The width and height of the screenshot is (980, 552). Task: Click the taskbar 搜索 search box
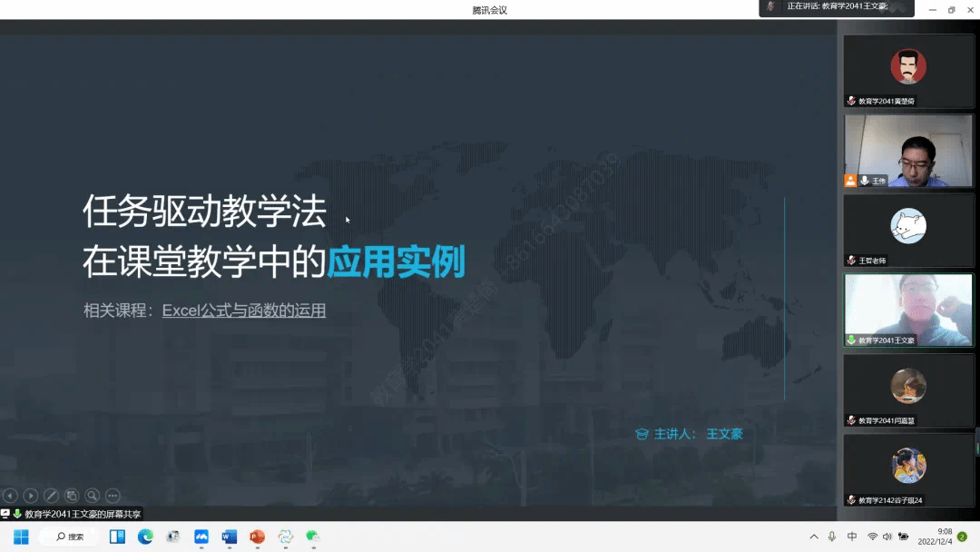coord(69,537)
